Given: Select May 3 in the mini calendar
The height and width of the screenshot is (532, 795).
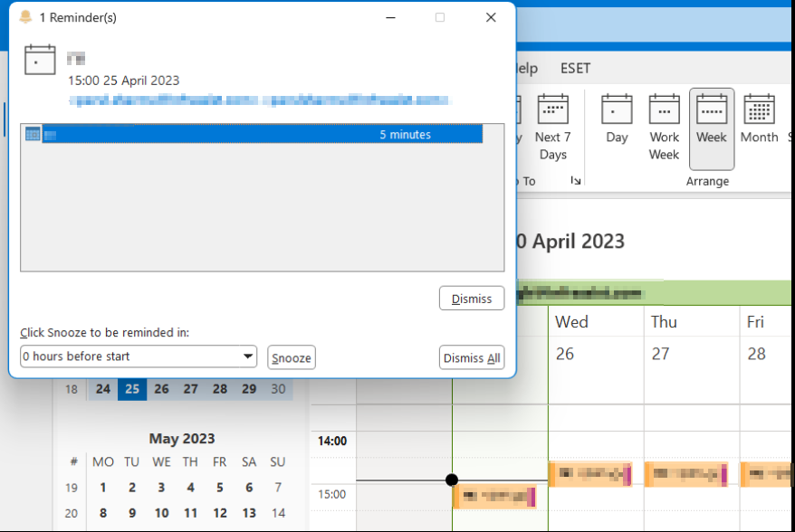Looking at the screenshot, I should (x=161, y=488).
